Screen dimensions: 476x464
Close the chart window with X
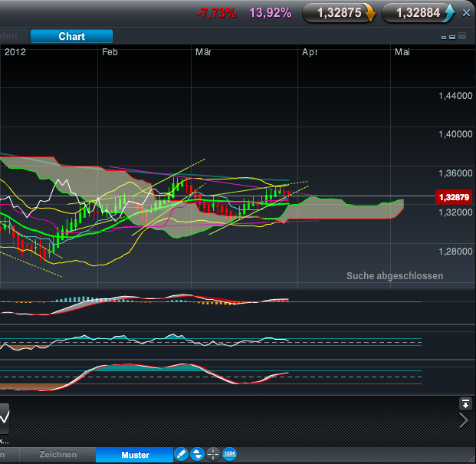coord(466,13)
